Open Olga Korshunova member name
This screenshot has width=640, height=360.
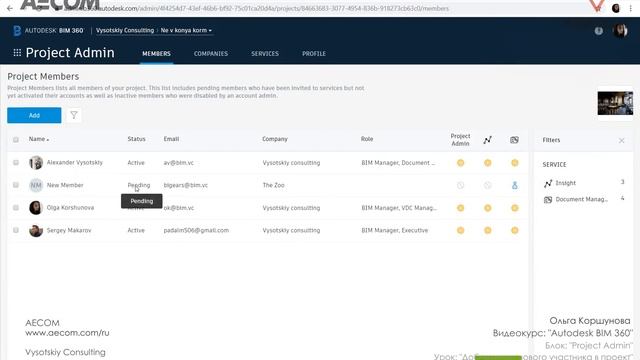(70, 208)
